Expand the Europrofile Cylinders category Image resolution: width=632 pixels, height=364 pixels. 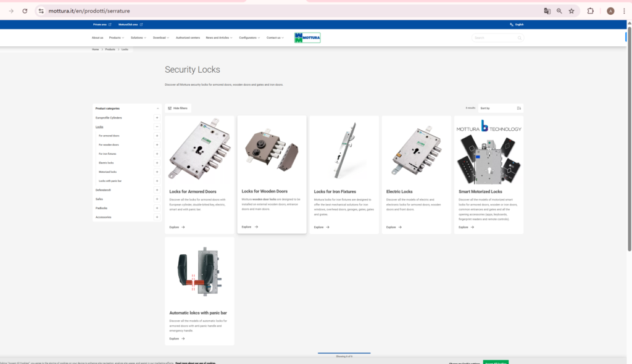coord(157,117)
